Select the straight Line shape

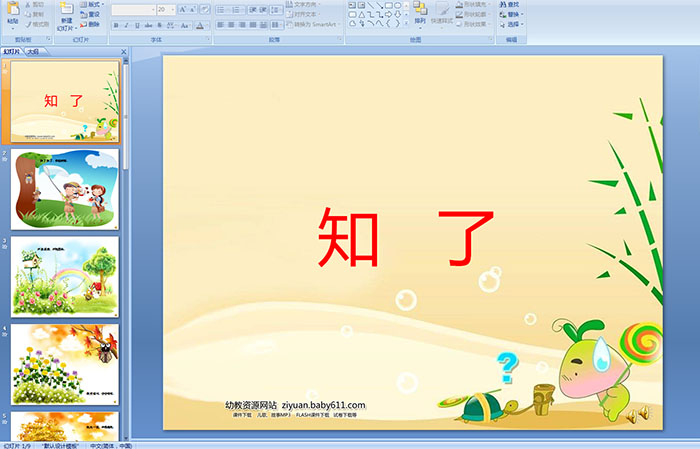[x=370, y=5]
